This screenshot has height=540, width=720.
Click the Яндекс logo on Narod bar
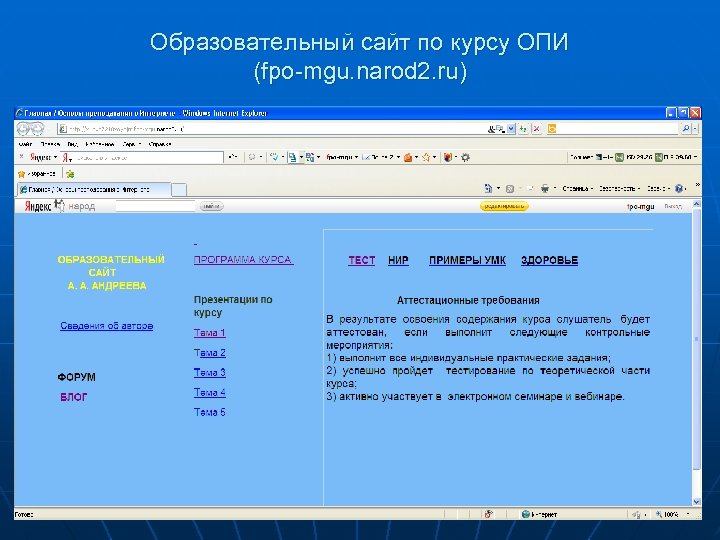pos(38,206)
